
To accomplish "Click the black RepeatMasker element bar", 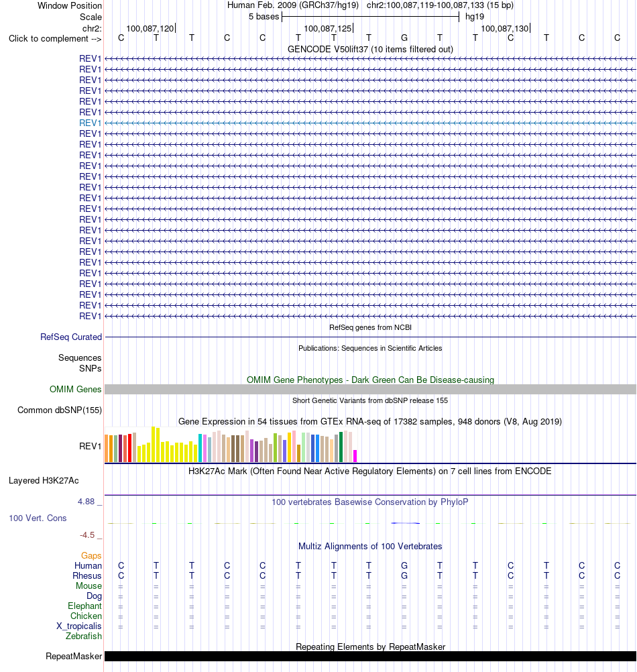I will point(370,656).
